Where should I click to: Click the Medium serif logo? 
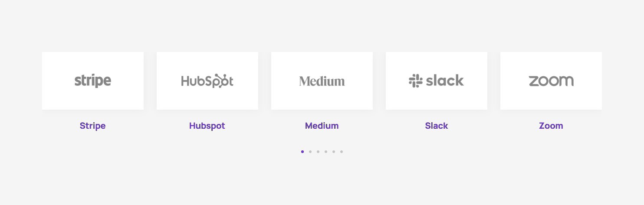pyautogui.click(x=322, y=81)
